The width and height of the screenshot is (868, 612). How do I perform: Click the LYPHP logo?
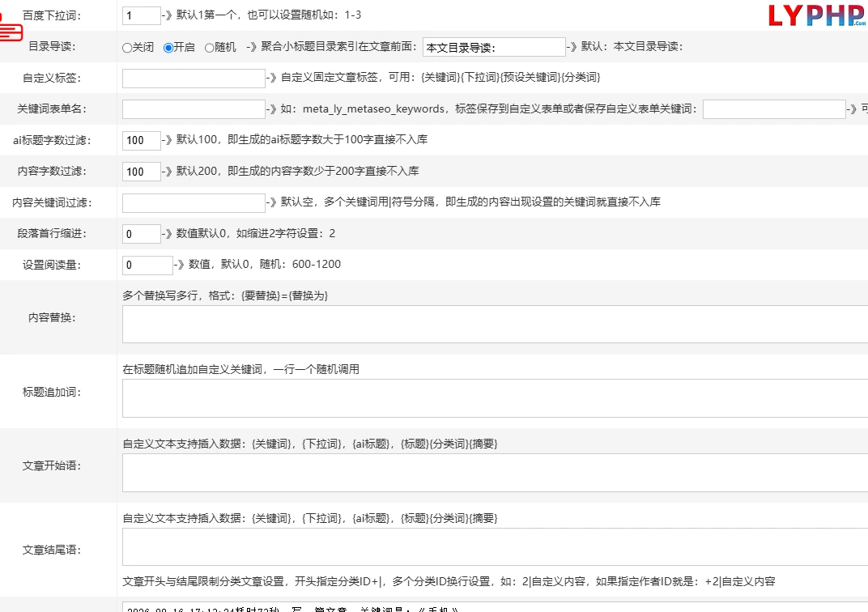point(816,15)
